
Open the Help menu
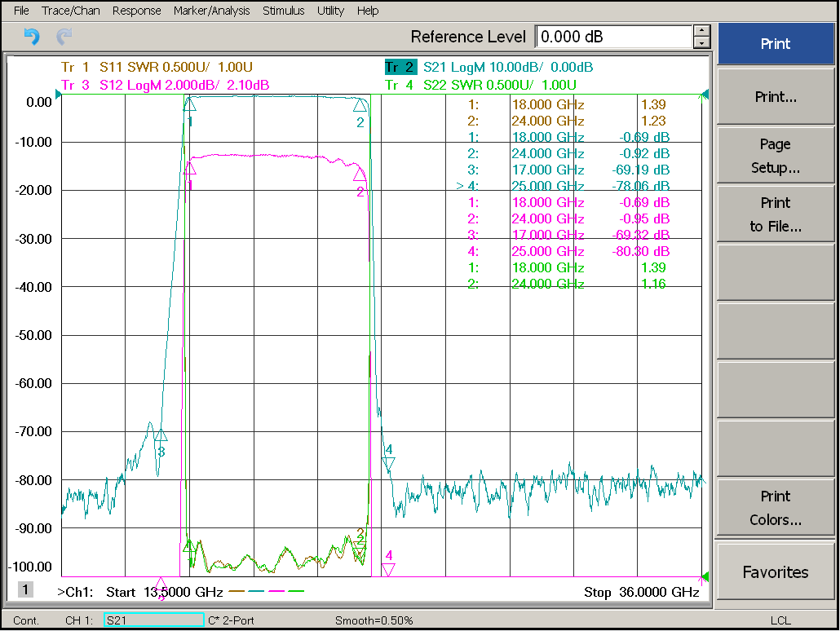pos(368,11)
